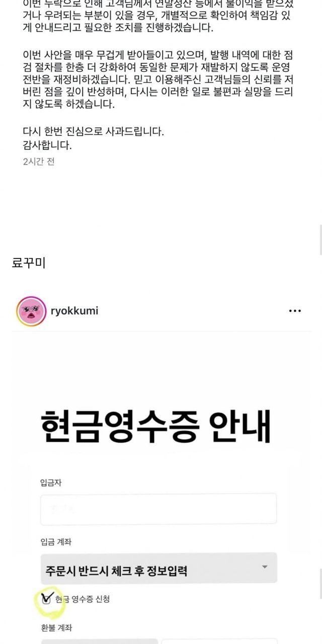
Task: Expand the 주문시 반드시 체크 후 정보입력 dropdown
Action: point(158,568)
